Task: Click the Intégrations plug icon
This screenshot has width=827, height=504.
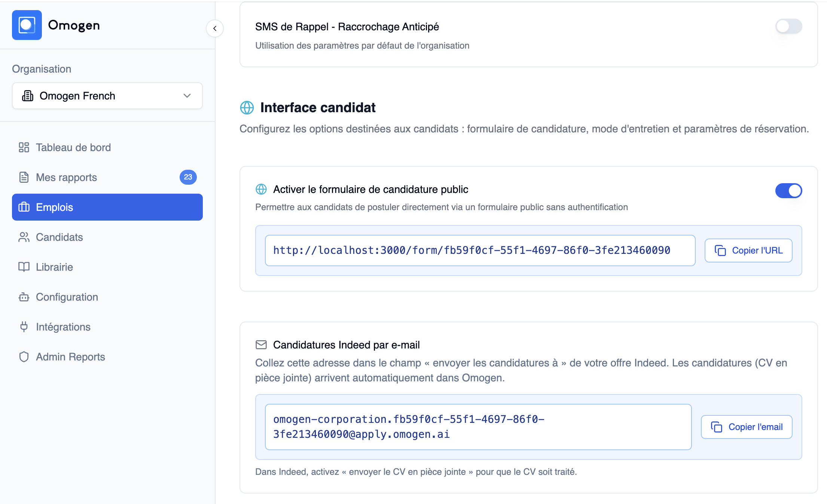Action: click(x=24, y=327)
